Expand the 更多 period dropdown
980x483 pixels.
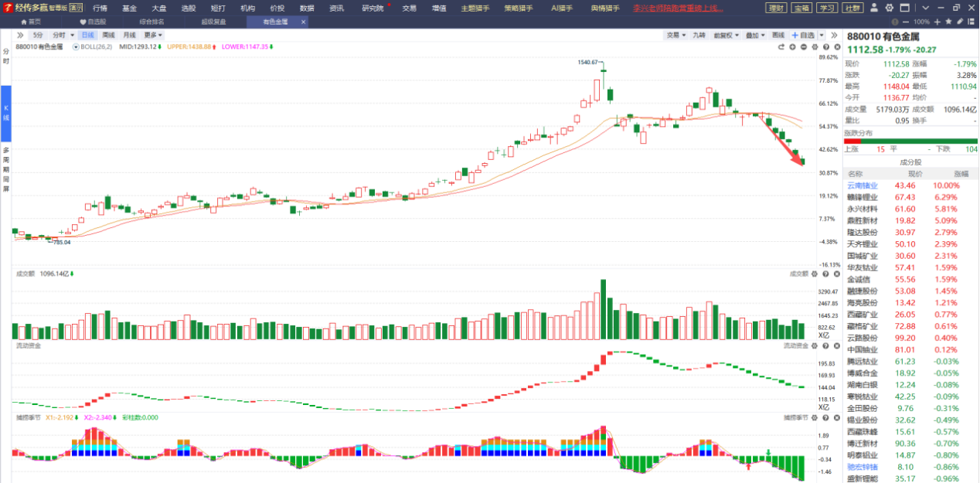point(152,35)
